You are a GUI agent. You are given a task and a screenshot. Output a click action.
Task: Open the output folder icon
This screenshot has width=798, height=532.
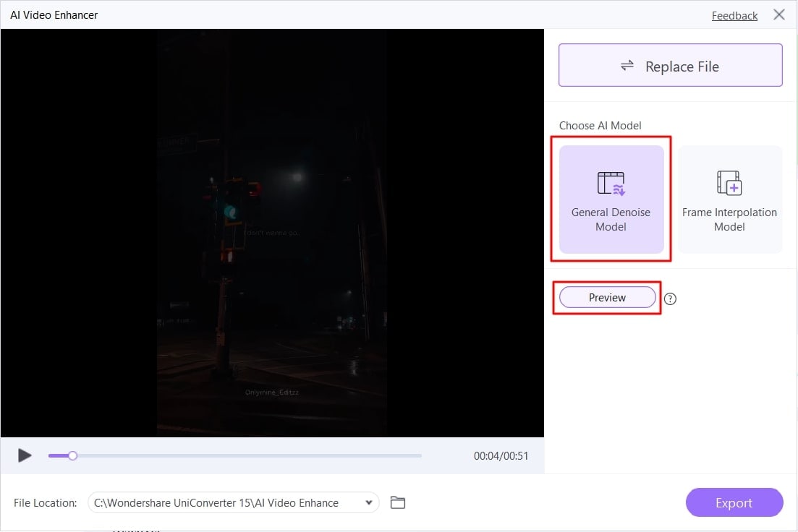point(397,502)
